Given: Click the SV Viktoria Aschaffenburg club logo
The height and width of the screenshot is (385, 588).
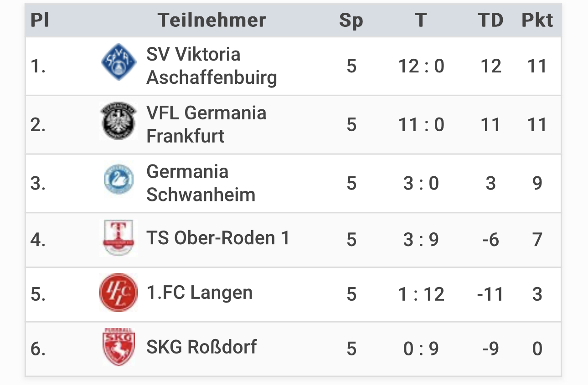Looking at the screenshot, I should coord(119,62).
